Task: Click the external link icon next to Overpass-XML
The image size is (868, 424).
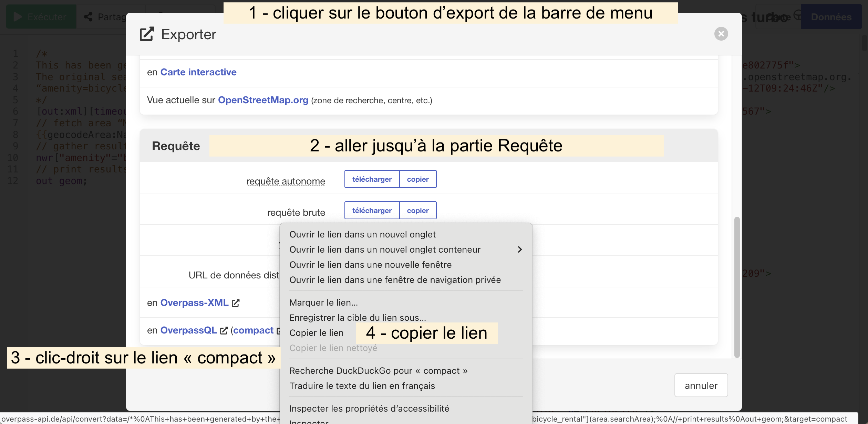Action: pyautogui.click(x=236, y=303)
